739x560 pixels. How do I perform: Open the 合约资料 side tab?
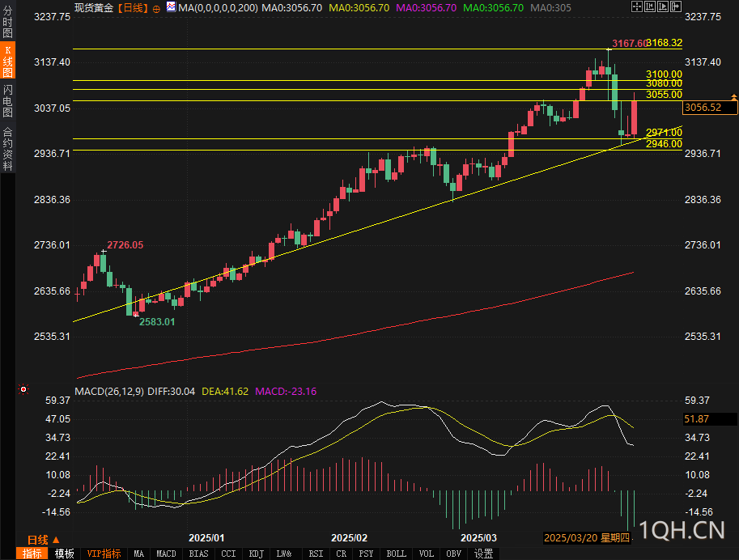pos(7,148)
